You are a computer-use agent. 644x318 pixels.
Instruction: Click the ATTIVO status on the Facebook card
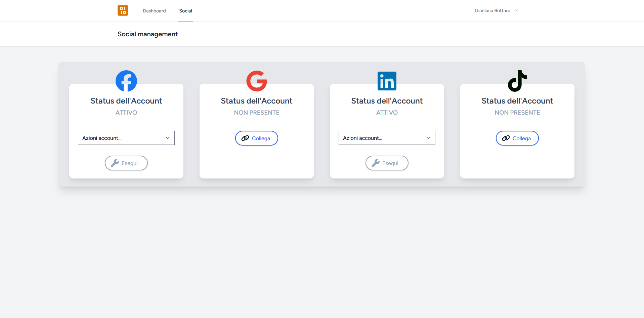pos(126,113)
